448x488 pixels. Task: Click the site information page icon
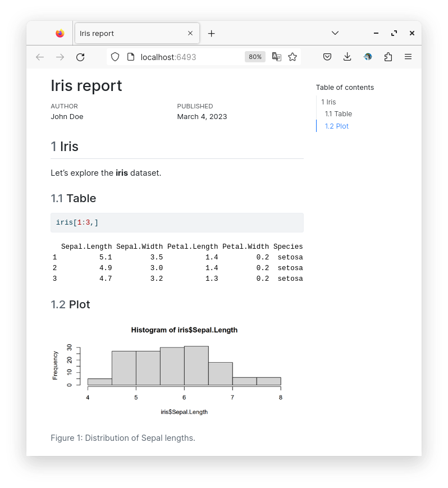coord(130,57)
